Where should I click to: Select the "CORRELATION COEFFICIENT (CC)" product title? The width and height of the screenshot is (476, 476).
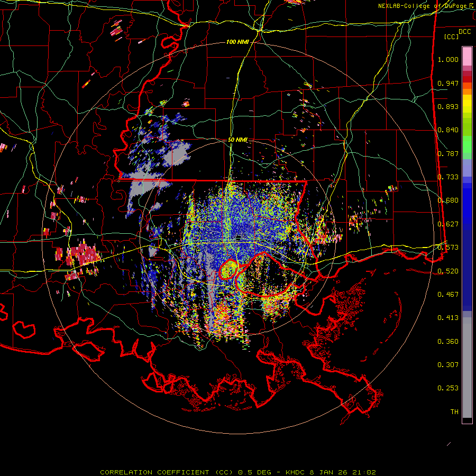click(x=167, y=472)
